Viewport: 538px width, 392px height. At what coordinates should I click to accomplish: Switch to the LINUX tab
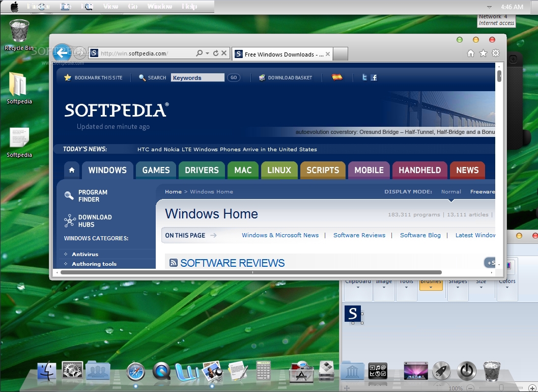point(279,170)
